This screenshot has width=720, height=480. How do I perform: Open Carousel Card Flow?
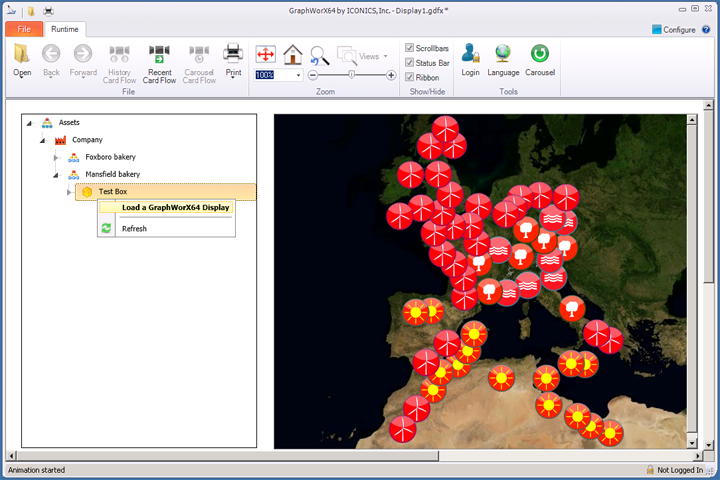(x=199, y=54)
